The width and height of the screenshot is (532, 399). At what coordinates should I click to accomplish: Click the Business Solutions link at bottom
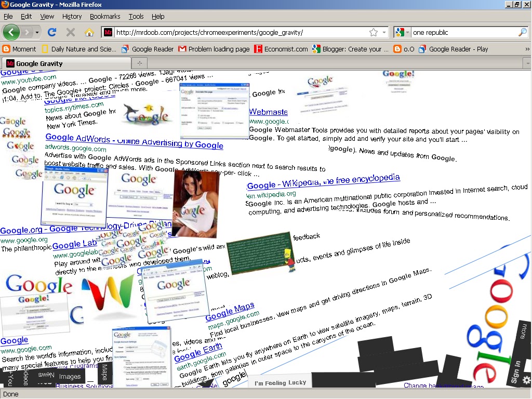pos(84,385)
